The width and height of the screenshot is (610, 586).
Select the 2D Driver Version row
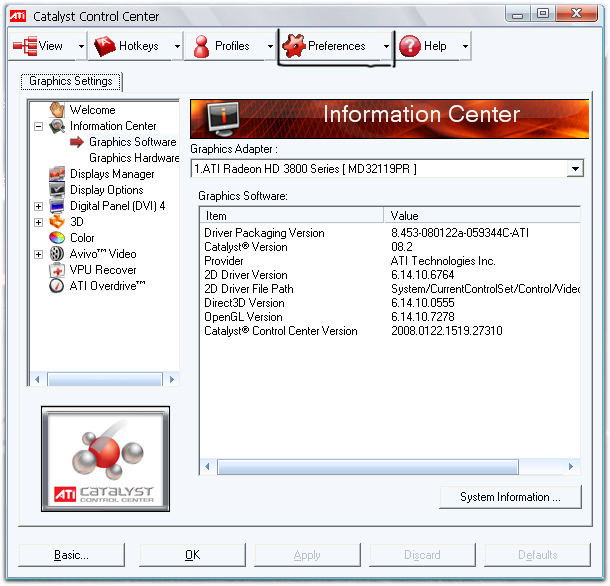(x=390, y=275)
